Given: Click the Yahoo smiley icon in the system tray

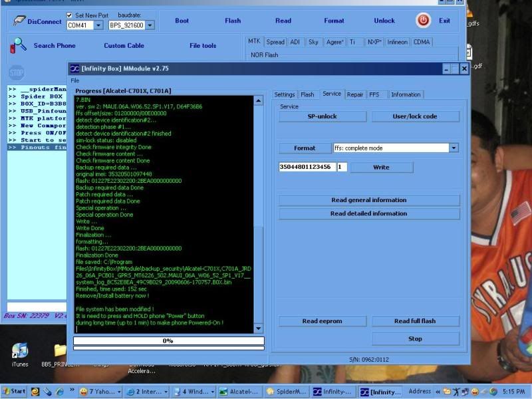Looking at the screenshot, I should tap(475, 392).
